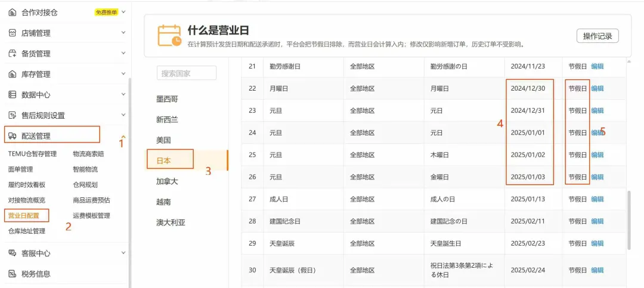
Task: Click 编辑 for the 2024/12/31 元旦 row
Action: pyautogui.click(x=597, y=110)
